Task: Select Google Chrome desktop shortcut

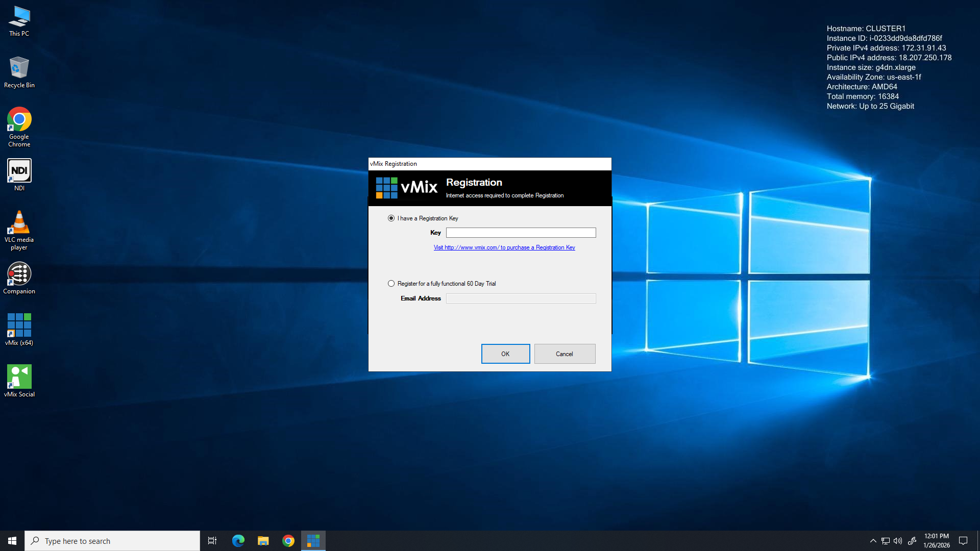Action: click(19, 127)
